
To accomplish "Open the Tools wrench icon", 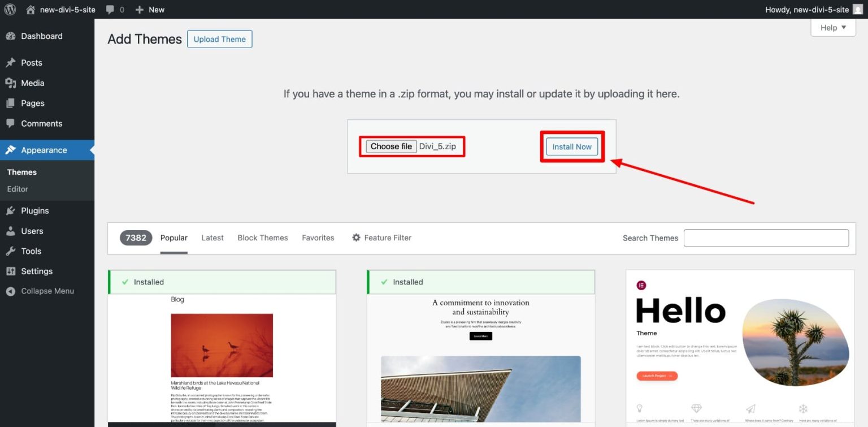I will [11, 251].
